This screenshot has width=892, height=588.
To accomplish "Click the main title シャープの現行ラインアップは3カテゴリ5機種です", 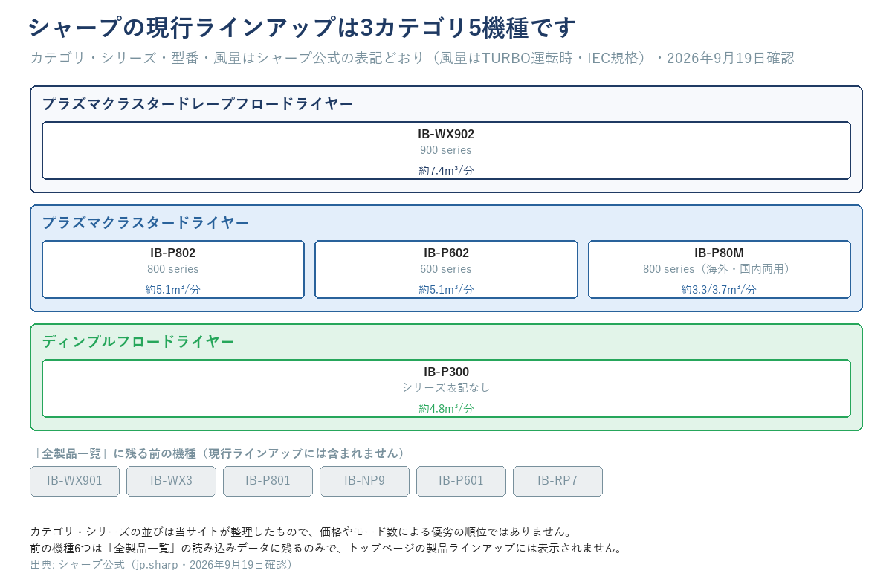I will (302, 28).
